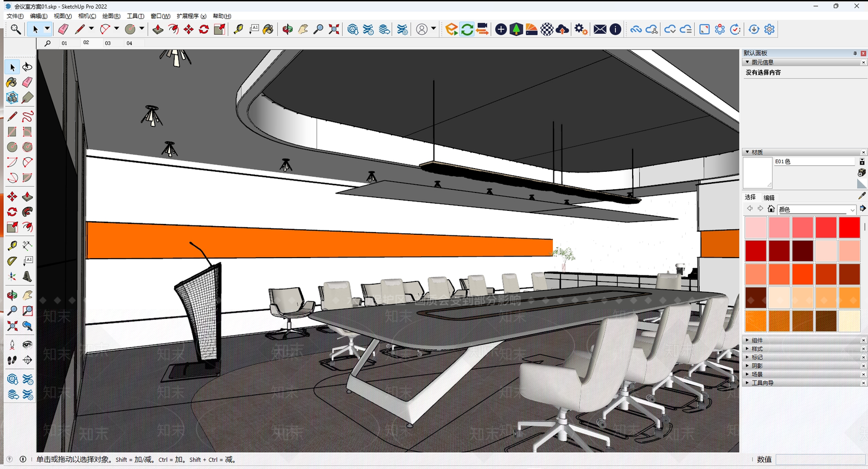Viewport: 868px width, 469px height.
Task: Click the 数值 measurements input box
Action: [820, 459]
